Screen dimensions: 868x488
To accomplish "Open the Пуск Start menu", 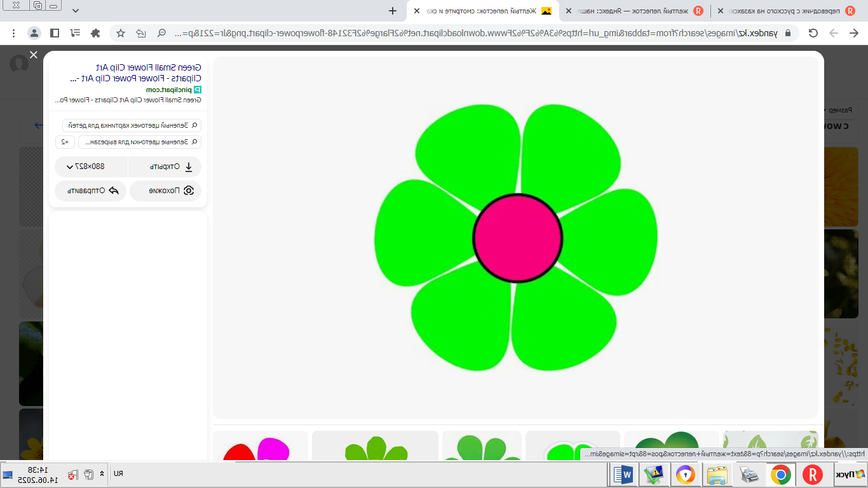I will pyautogui.click(x=849, y=475).
